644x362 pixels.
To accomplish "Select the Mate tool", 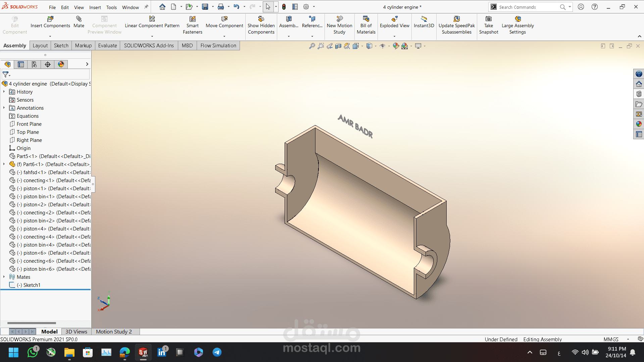I will coord(79,19).
